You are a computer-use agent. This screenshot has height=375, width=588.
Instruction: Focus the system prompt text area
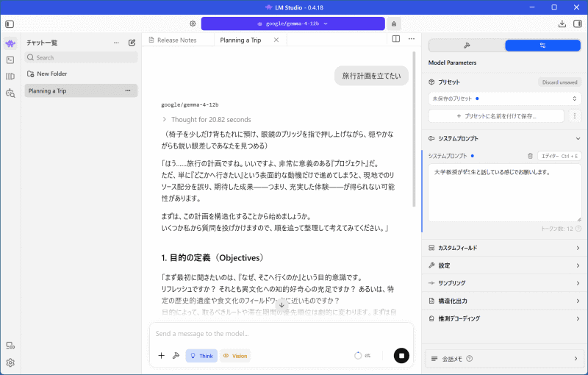[505, 193]
